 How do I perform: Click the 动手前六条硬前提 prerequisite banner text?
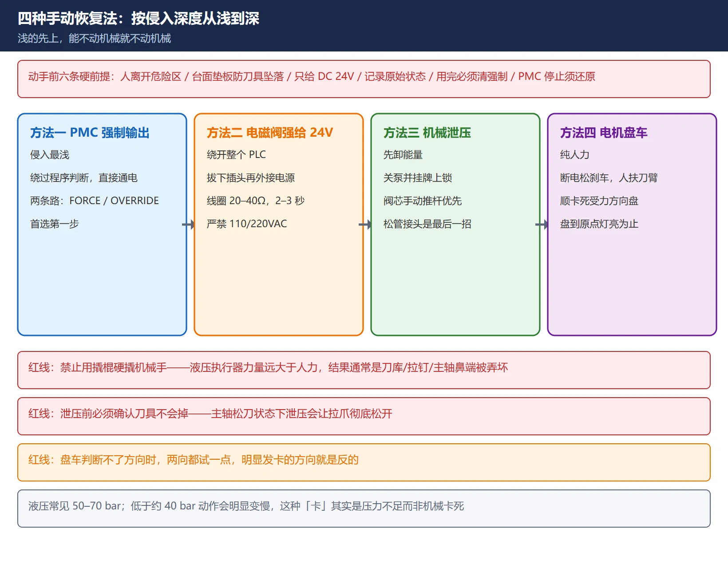(x=312, y=77)
